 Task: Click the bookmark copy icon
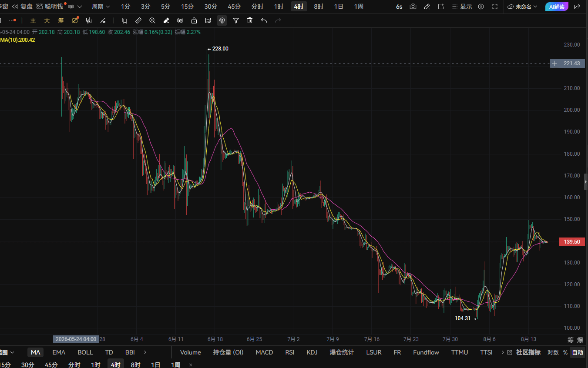[x=124, y=20]
